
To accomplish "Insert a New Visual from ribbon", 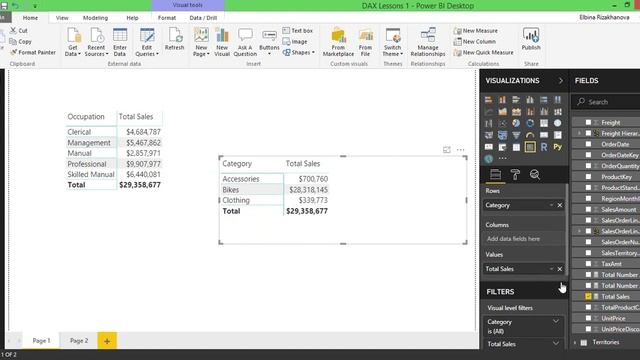I will (x=222, y=42).
